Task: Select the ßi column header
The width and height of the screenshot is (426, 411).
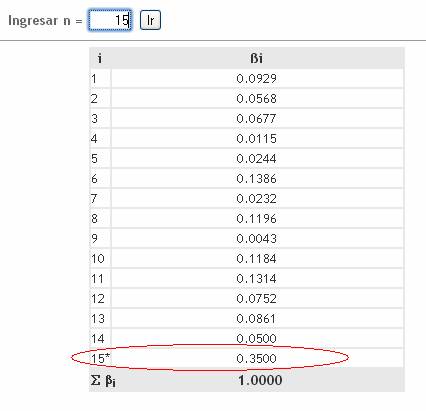Action: click(x=256, y=58)
